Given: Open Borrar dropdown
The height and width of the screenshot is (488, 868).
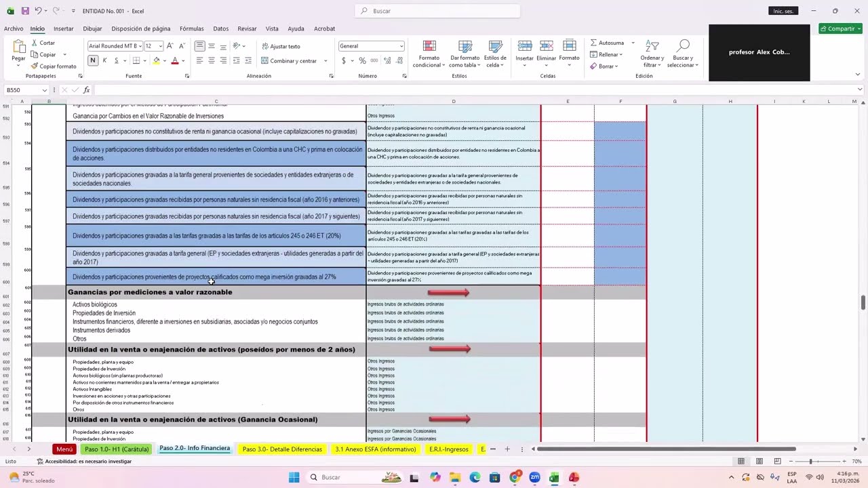Looking at the screenshot, I should 604,66.
